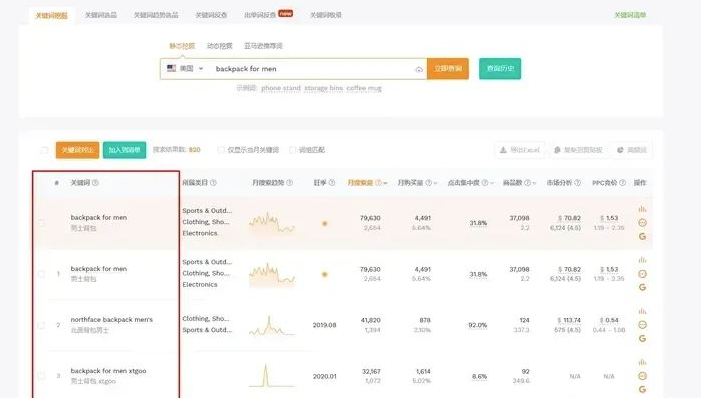The height and width of the screenshot is (398, 701).
Task: Enable 词组匹配 phrase match option
Action: tap(292, 150)
